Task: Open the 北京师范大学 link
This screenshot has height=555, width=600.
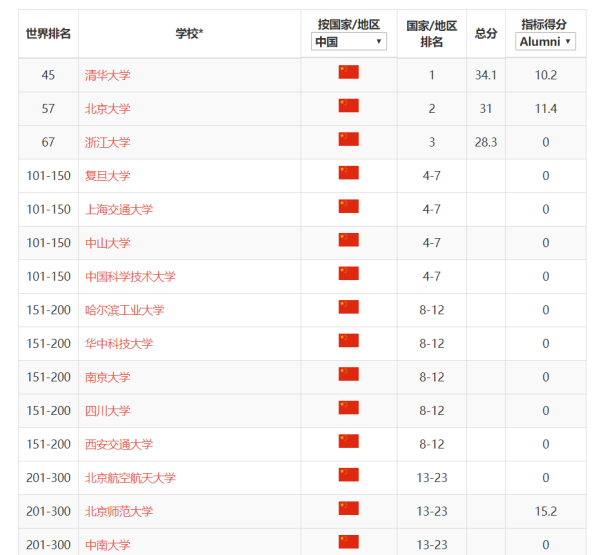Action: [119, 511]
